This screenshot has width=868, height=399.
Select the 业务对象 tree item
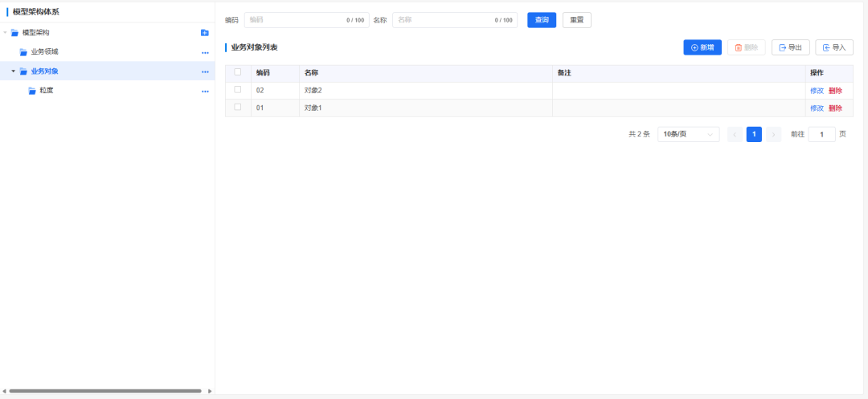coord(108,71)
